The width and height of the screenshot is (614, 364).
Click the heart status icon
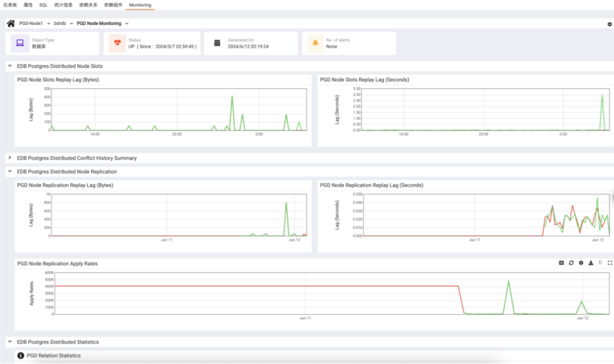click(x=118, y=43)
